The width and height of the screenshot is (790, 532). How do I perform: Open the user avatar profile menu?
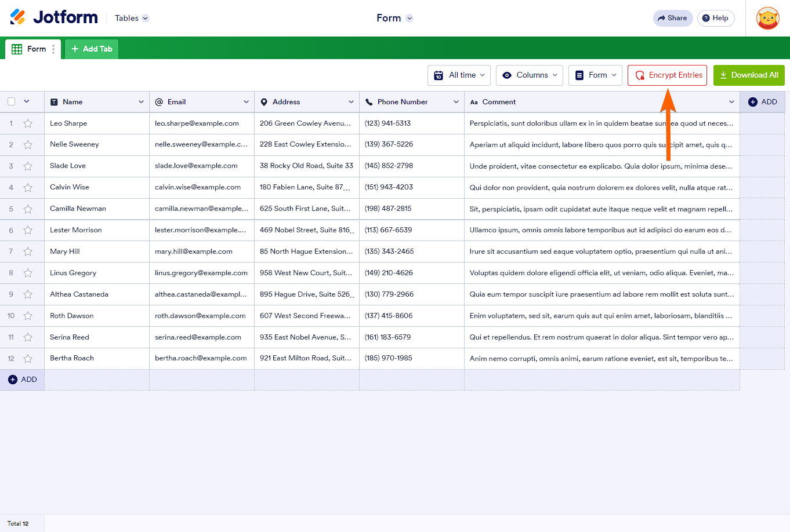767,19
